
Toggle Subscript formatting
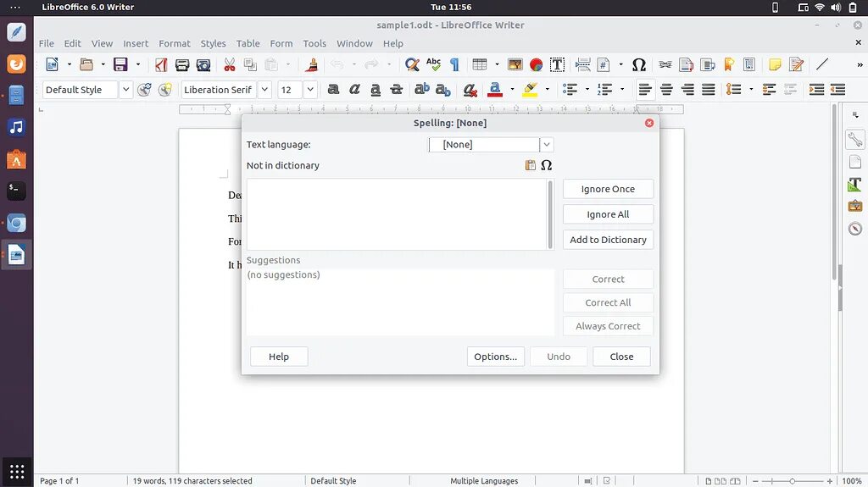pyautogui.click(x=442, y=90)
